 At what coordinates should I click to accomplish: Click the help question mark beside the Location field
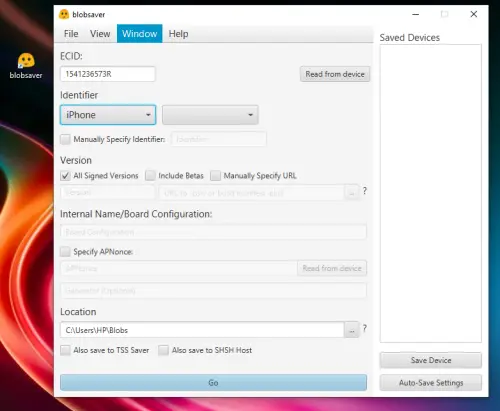pyautogui.click(x=365, y=328)
